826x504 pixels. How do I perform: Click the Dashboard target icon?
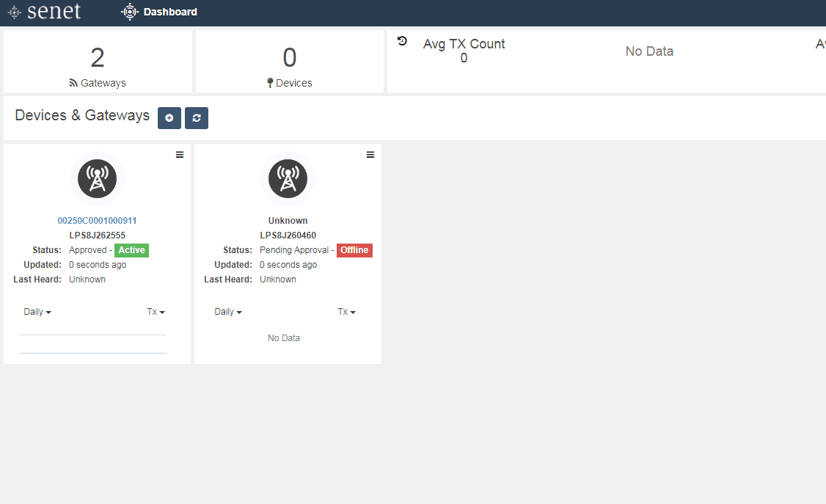pyautogui.click(x=130, y=12)
